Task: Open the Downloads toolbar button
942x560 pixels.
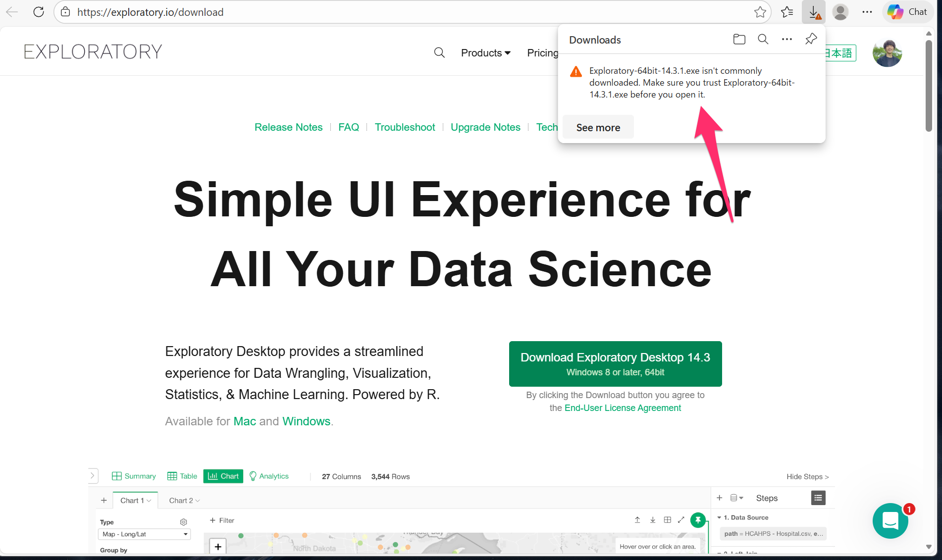Action: (x=814, y=12)
